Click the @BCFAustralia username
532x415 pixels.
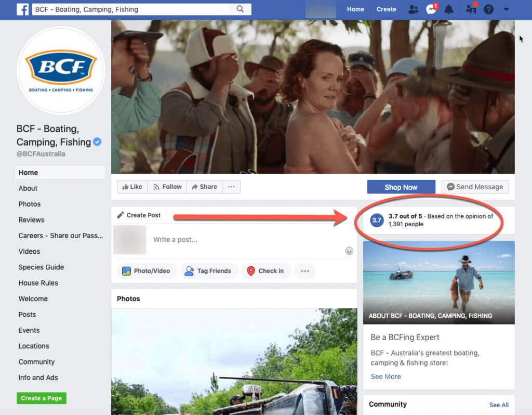tap(41, 154)
